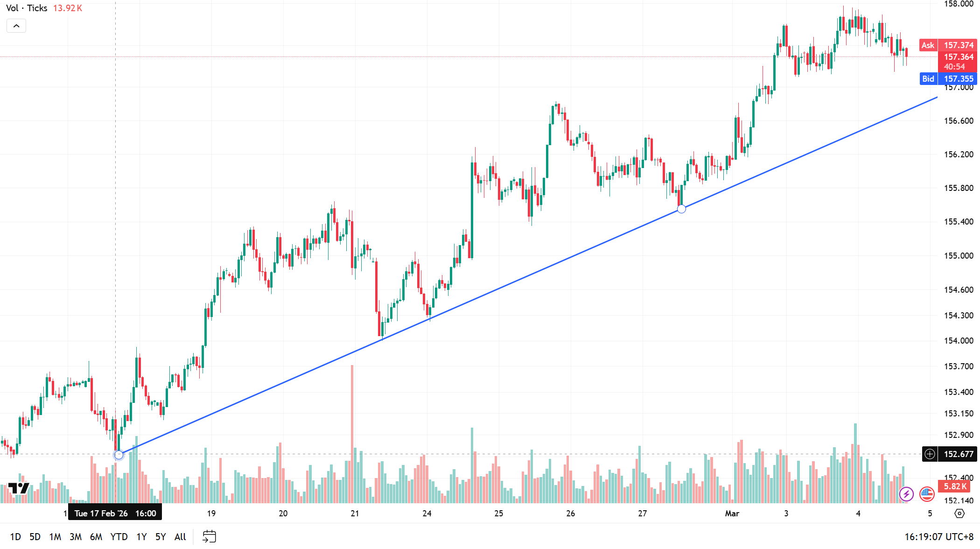Viewport: 980px width, 549px height.
Task: Click the TradingView logo
Action: (x=19, y=488)
